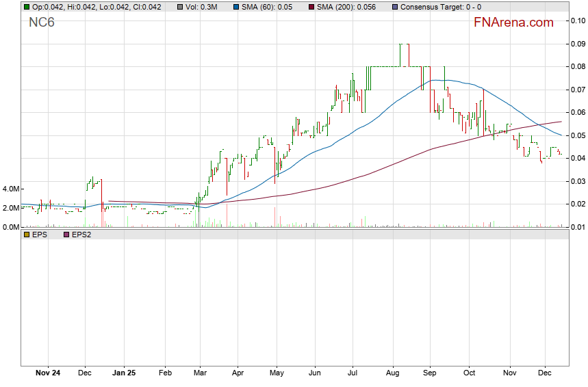The width and height of the screenshot is (588, 387).
Task: Click the yellow EPS legend square
Action: click(x=27, y=235)
